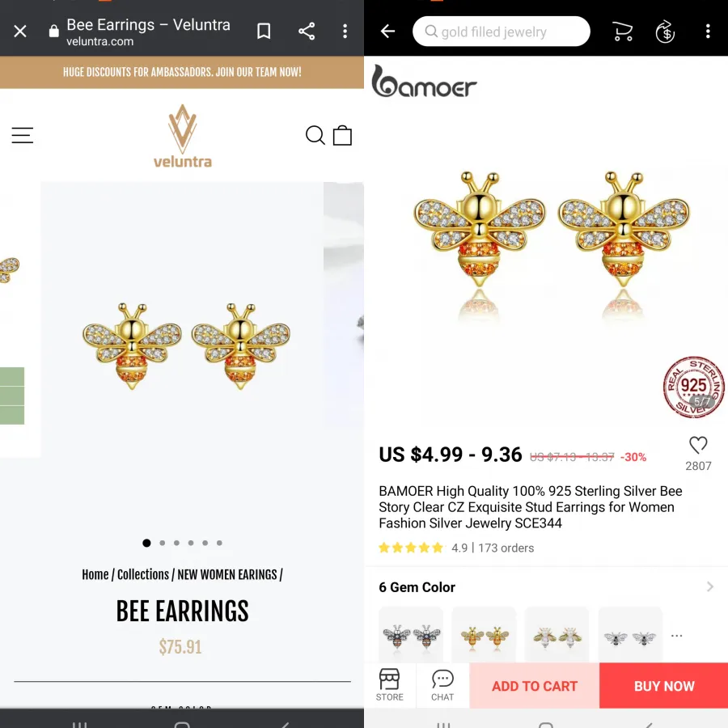Click the ADD TO CART button

535,686
